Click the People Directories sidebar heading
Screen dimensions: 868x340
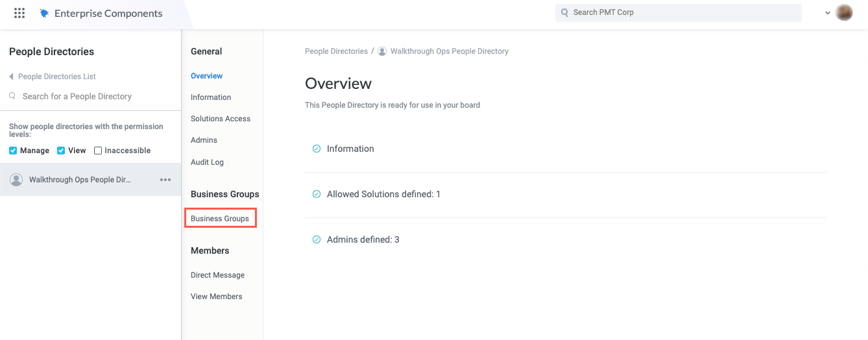pos(51,52)
